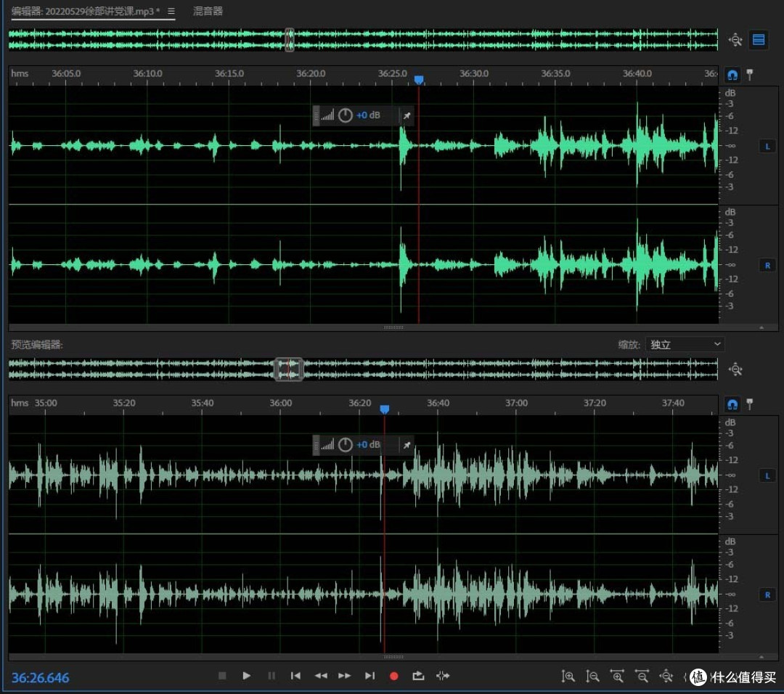Click zoom navigator icon beside top overview
784x694 pixels.
735,40
